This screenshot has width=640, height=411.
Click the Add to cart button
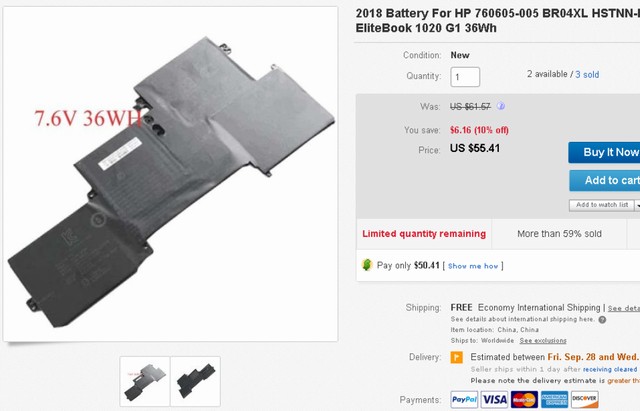point(604,180)
